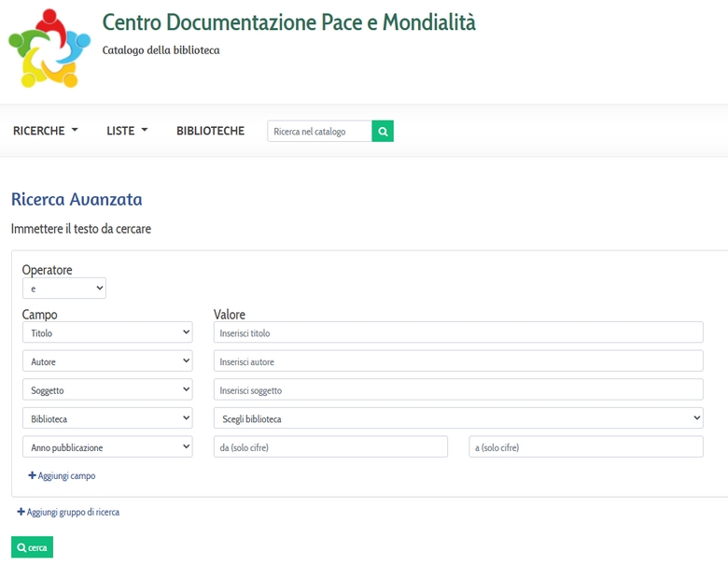Focus the Ricerca nel catalogo search box
This screenshot has height=565, width=728.
pos(319,131)
